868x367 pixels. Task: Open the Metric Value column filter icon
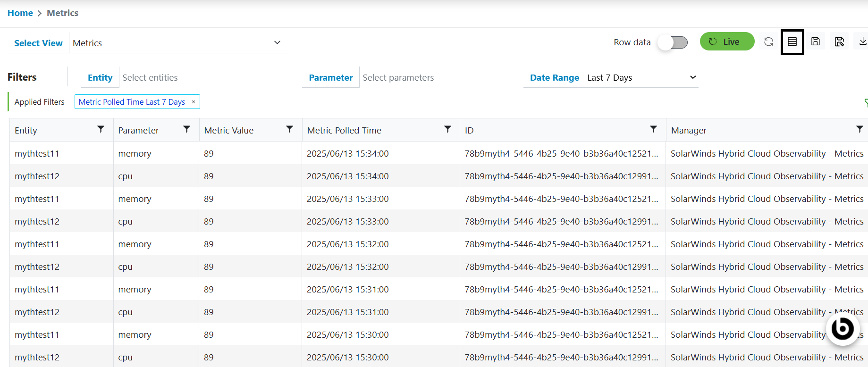pos(290,129)
